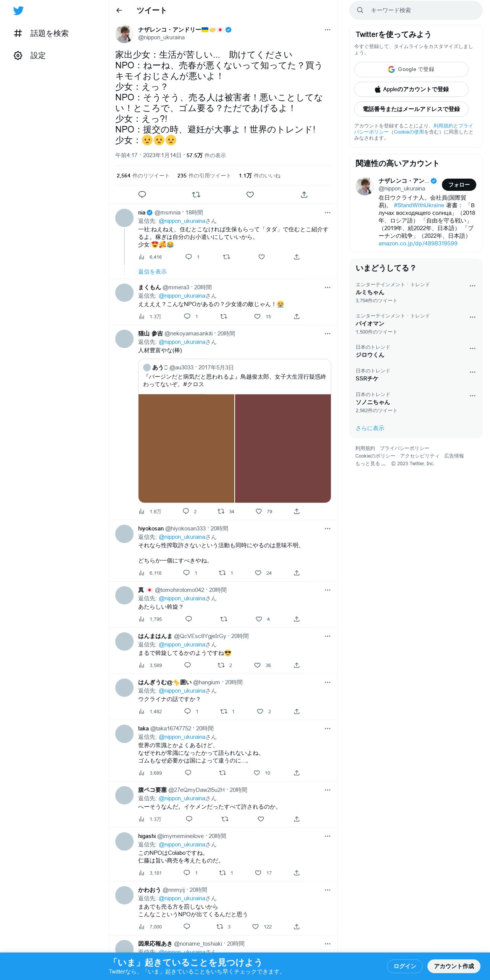Click ログイン in bottom banner
Screen dimensions: 490x980
(405, 966)
